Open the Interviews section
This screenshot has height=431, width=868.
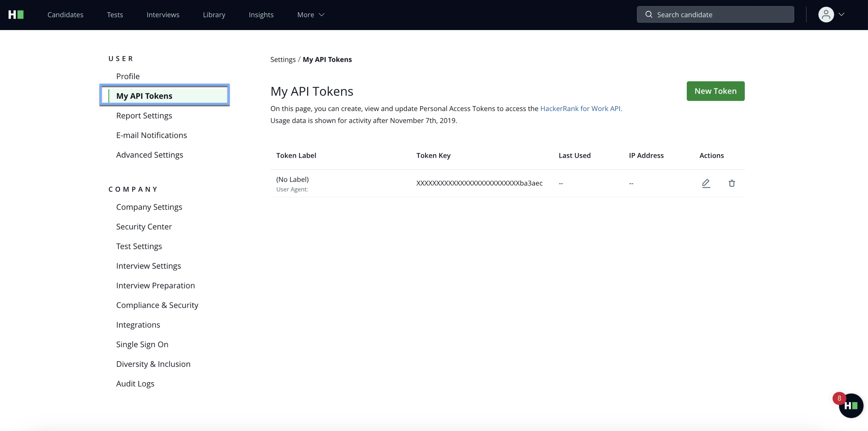pyautogui.click(x=163, y=15)
